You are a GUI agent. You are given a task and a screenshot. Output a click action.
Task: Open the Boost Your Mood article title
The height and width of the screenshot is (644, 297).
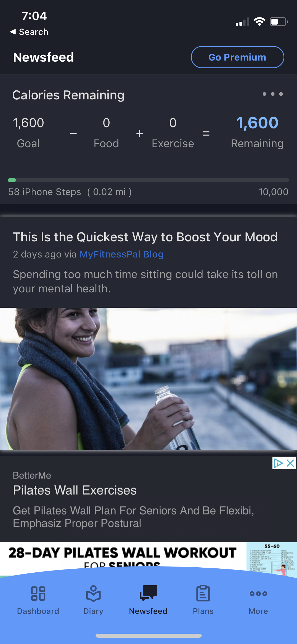pyautogui.click(x=145, y=237)
